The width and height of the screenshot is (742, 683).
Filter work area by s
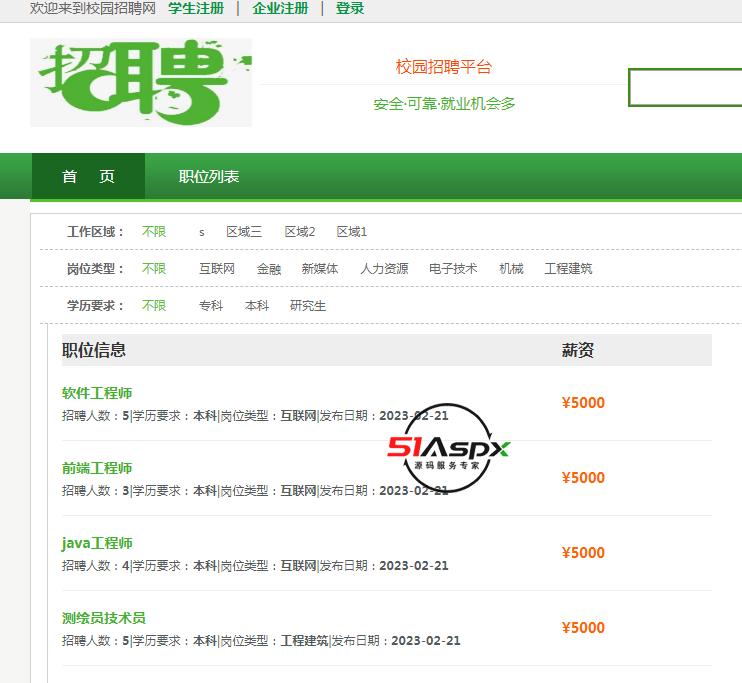[202, 232]
